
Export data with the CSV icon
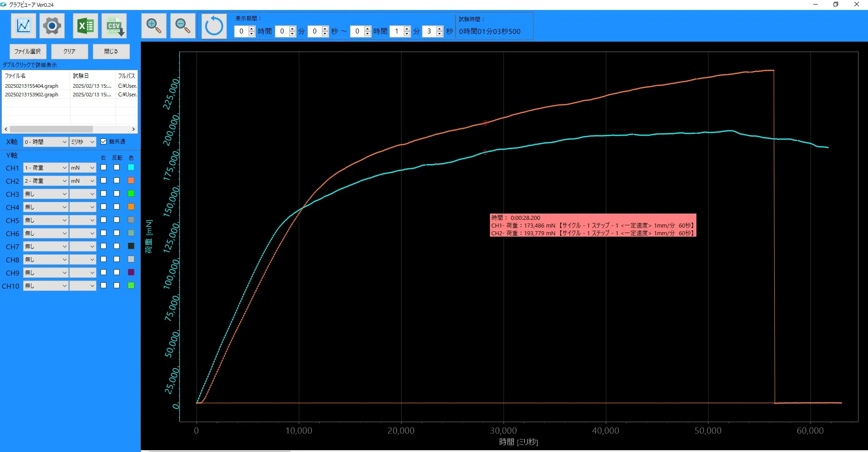pos(114,26)
